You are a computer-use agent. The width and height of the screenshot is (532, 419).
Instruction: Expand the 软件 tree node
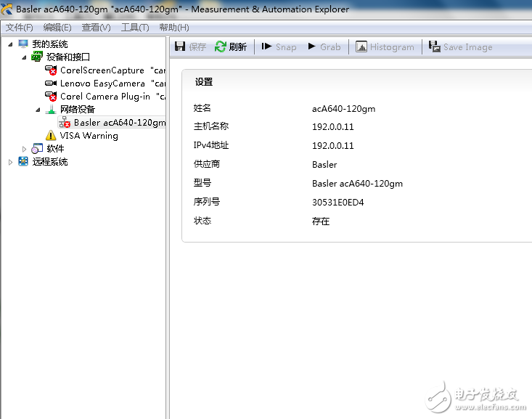(24, 149)
